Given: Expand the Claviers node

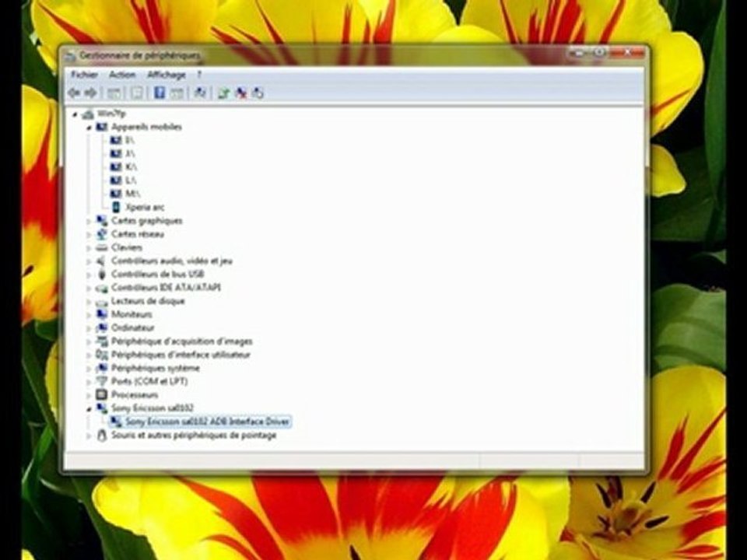Looking at the screenshot, I should pos(89,247).
